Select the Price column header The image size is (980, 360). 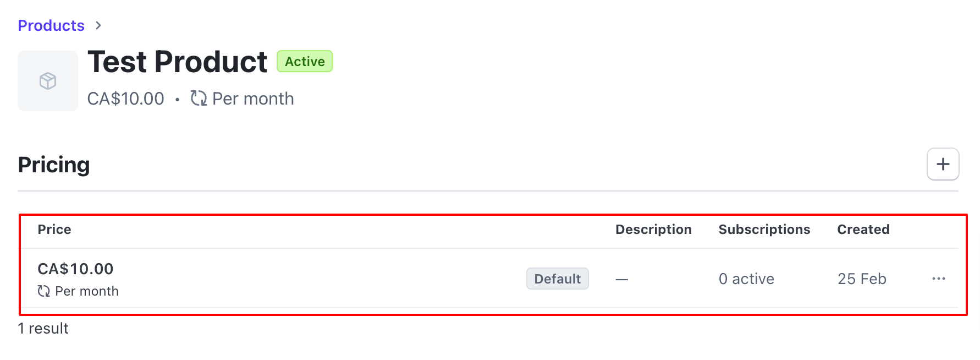[x=54, y=230]
